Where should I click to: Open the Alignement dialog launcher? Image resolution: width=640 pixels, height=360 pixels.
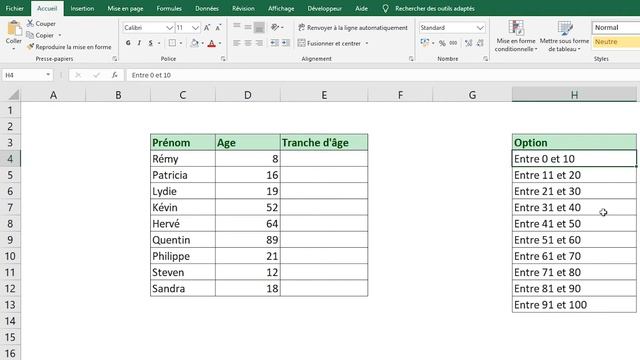click(411, 59)
